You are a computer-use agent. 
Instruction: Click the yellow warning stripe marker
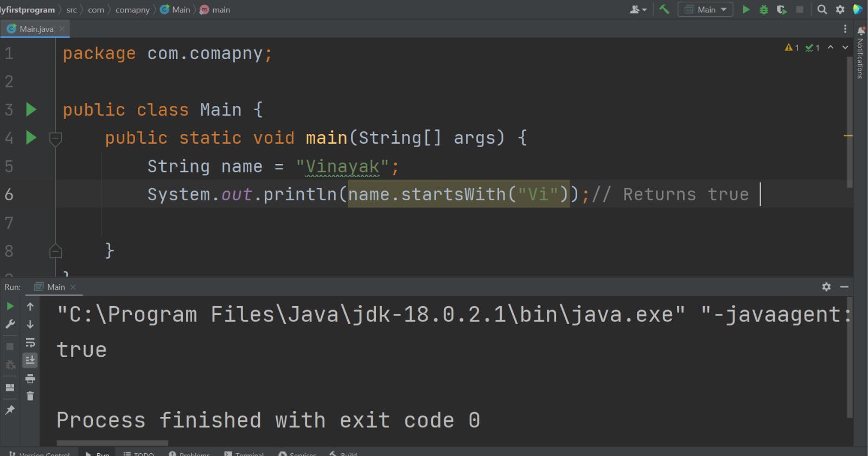[x=848, y=136]
